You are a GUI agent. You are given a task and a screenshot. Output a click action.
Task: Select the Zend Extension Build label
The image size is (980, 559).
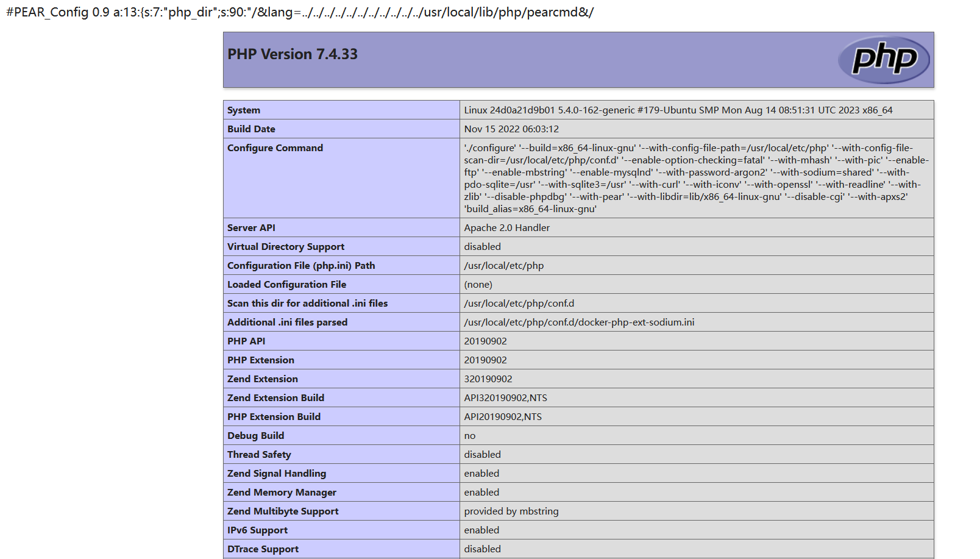click(x=275, y=398)
